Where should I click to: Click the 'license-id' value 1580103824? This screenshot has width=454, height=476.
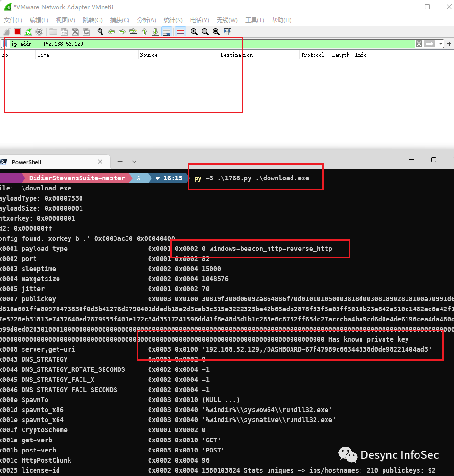coord(221,471)
